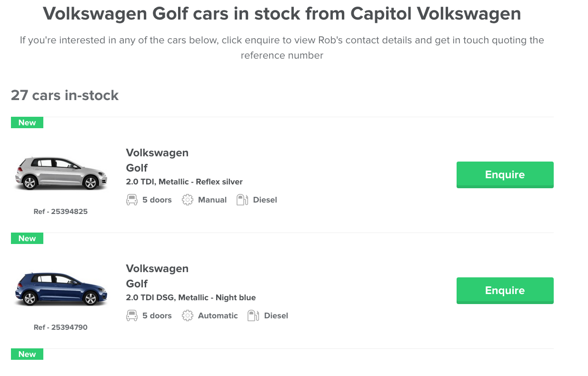Click the transmission gear icon next to "Automatic"
The width and height of the screenshot is (588, 376).
pyautogui.click(x=188, y=315)
